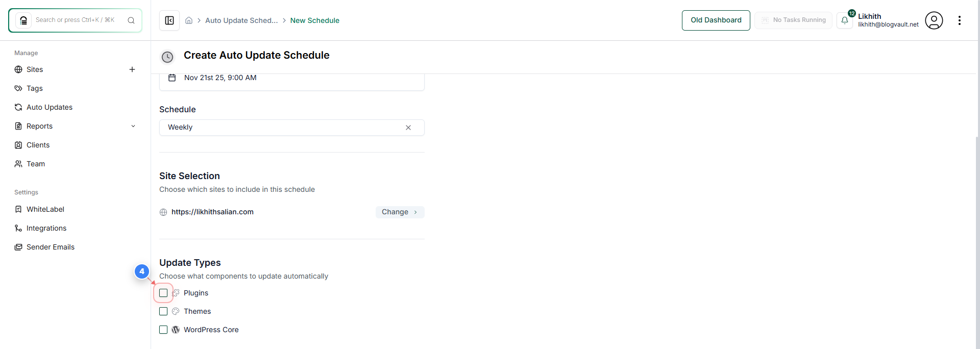Open the notifications bell with 12 alerts
Viewport: 980px width, 349px height.
[845, 20]
